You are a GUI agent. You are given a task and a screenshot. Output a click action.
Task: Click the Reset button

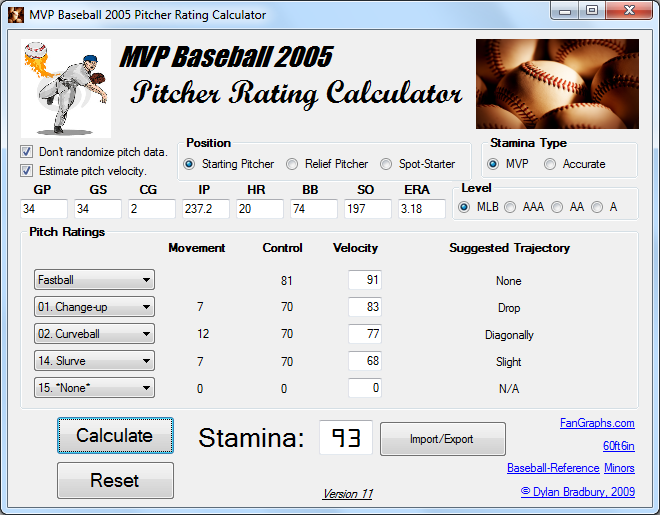coord(115,480)
